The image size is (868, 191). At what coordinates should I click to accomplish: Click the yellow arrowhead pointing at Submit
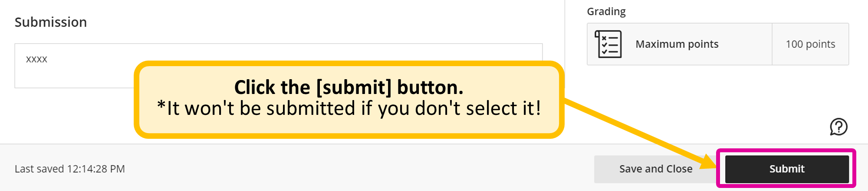pos(708,162)
